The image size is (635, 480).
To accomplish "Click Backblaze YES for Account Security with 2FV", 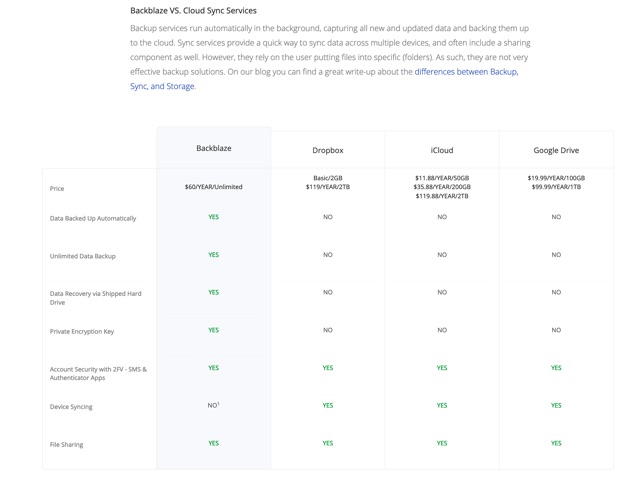I will [x=213, y=368].
